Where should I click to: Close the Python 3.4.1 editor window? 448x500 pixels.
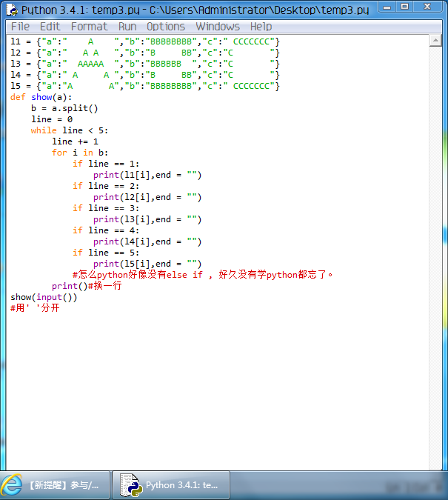(x=430, y=7)
